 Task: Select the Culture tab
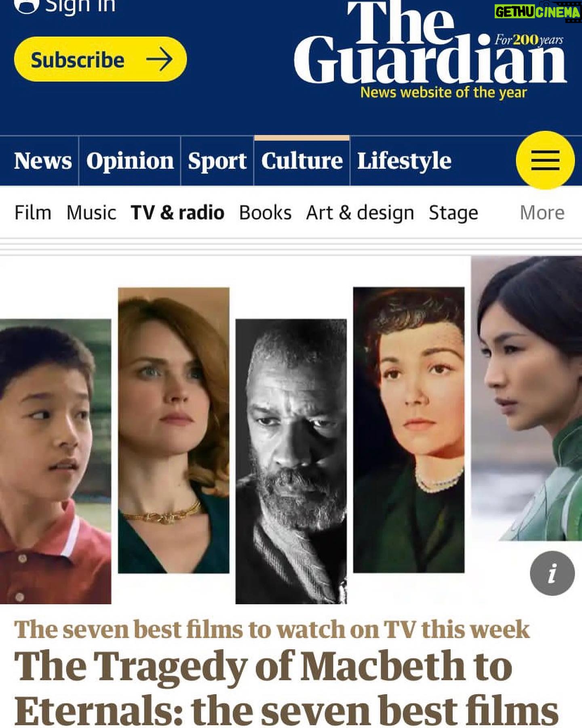coord(302,161)
